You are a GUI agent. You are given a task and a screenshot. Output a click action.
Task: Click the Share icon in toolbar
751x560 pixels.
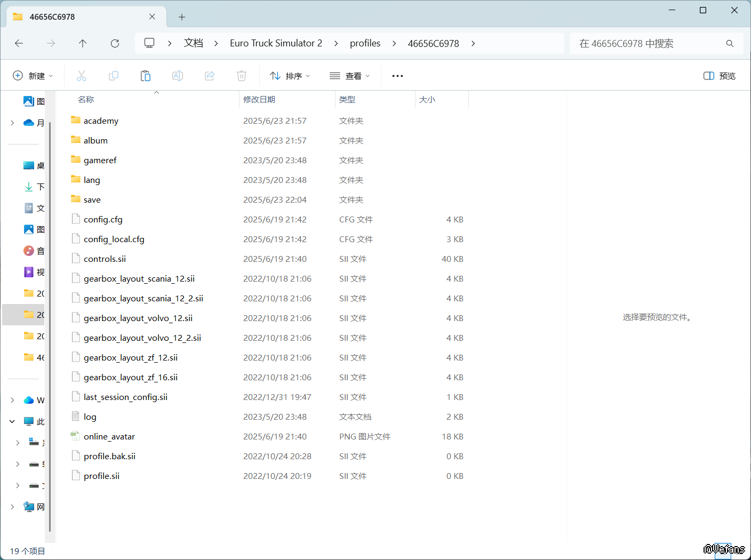click(210, 76)
